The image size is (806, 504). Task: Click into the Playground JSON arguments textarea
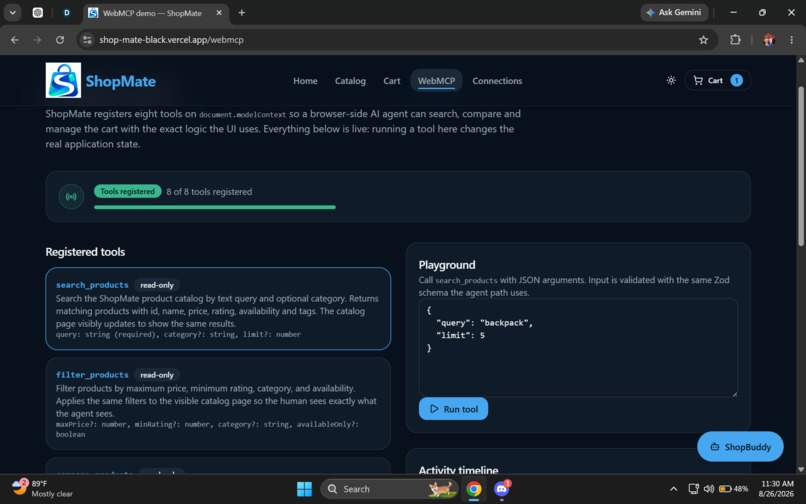[x=578, y=348]
